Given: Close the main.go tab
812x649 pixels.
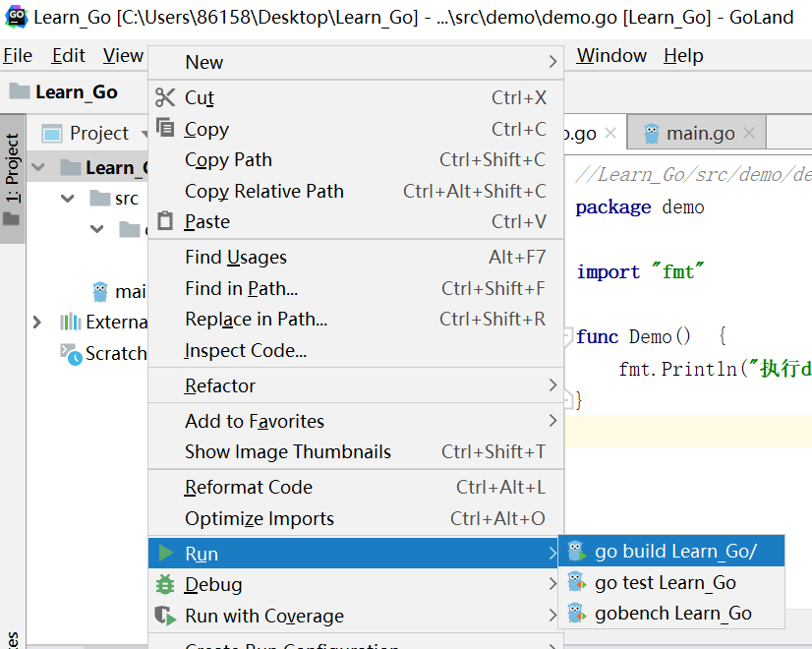Looking at the screenshot, I should pyautogui.click(x=749, y=133).
